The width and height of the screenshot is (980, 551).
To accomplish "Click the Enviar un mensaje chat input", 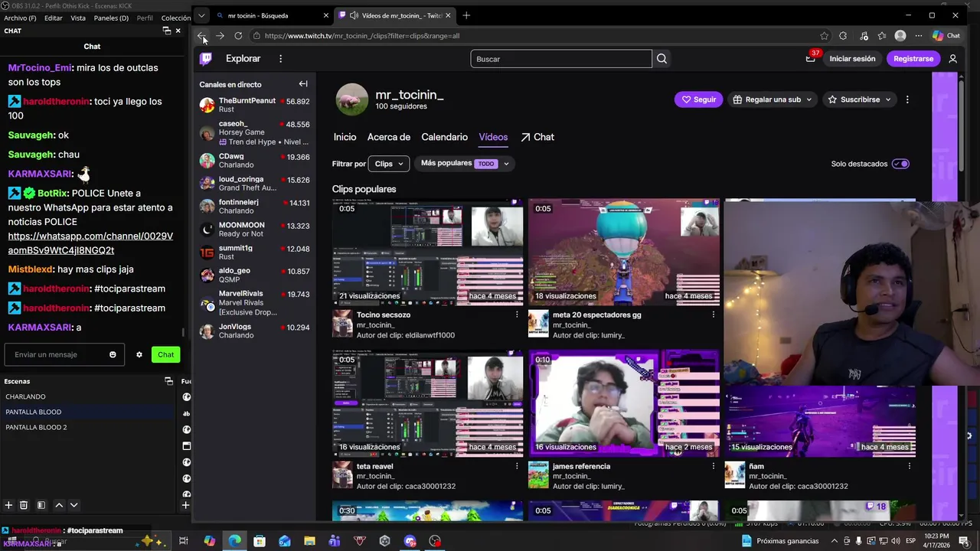I will [64, 354].
